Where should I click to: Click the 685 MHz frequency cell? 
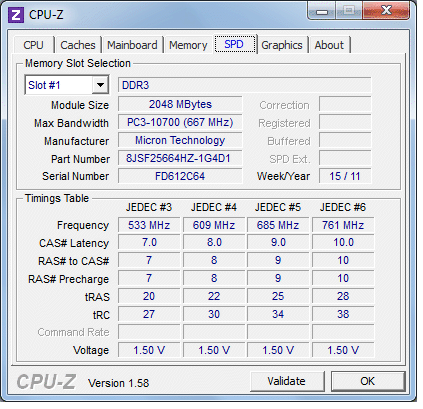[x=278, y=225]
